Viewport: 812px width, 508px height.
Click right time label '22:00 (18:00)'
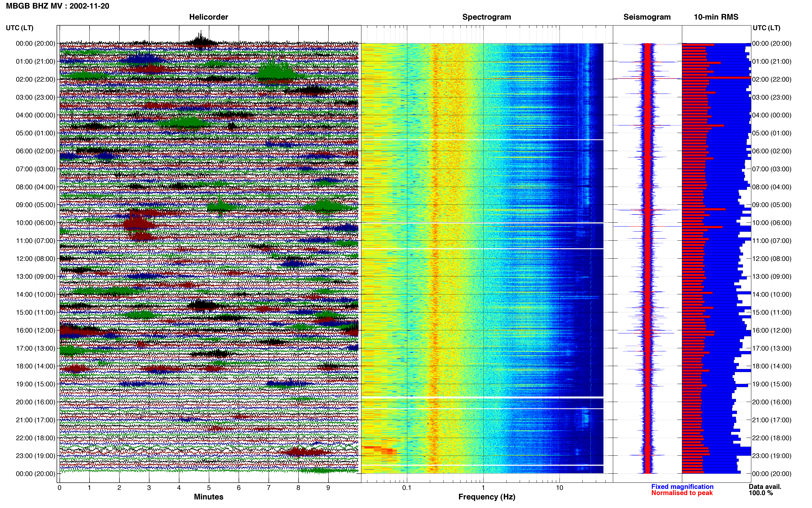772,438
